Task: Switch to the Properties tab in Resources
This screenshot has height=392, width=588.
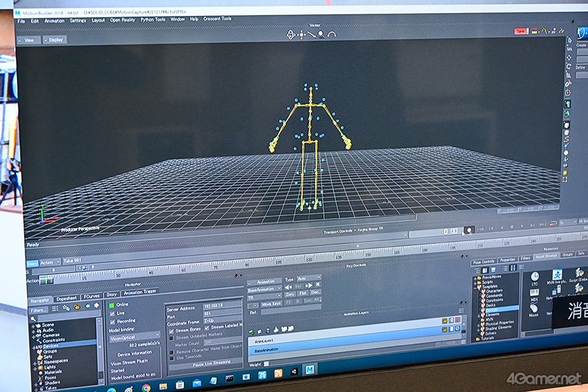Action: click(x=507, y=260)
